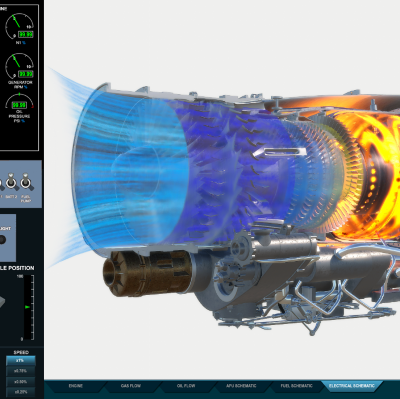
Task: Open the Oil Flow tab
Action: (x=186, y=386)
